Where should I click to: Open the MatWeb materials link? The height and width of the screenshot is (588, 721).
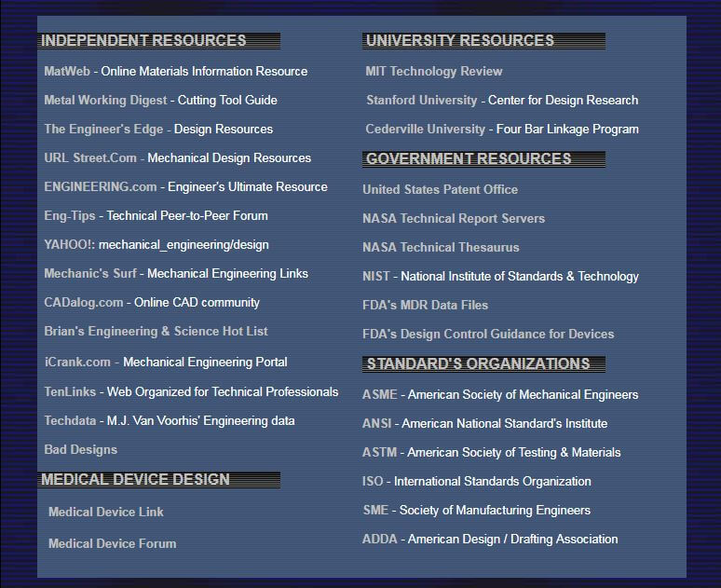coord(67,72)
